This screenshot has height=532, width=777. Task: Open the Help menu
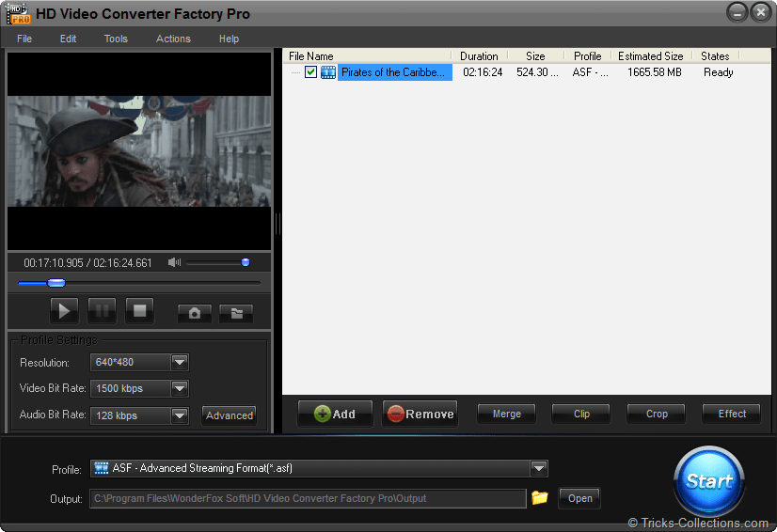coord(229,39)
